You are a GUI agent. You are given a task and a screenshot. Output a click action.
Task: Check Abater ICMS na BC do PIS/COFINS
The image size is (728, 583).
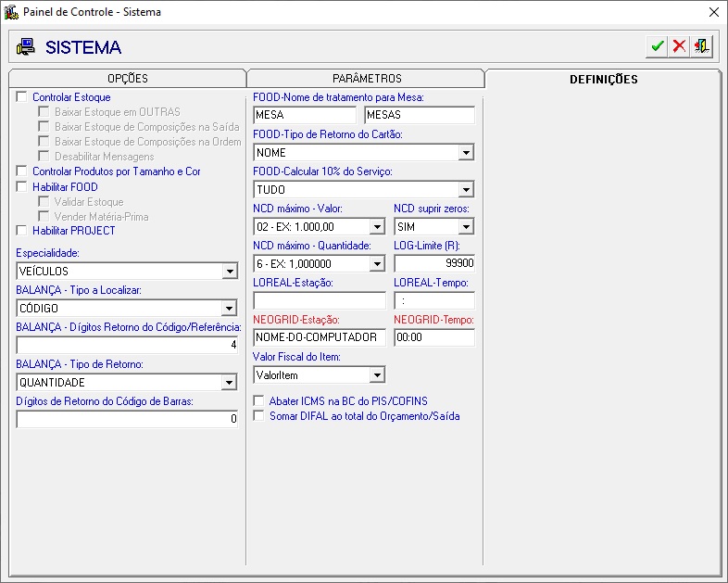tap(258, 401)
